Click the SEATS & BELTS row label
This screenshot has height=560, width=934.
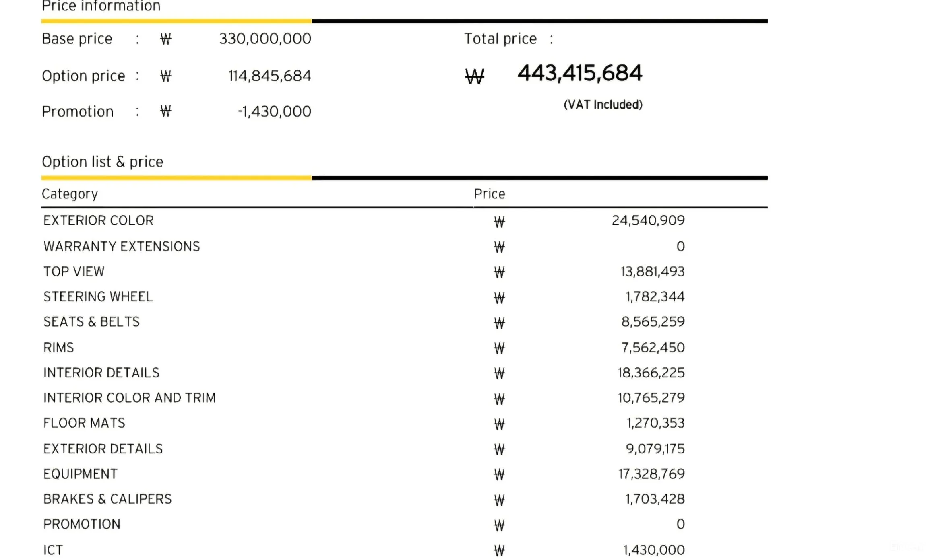click(x=91, y=322)
